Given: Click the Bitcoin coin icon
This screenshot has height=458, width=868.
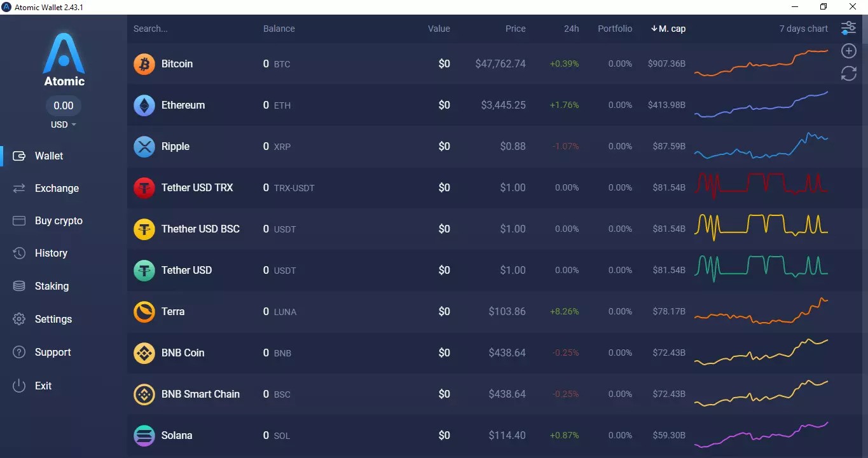Looking at the screenshot, I should 144,64.
